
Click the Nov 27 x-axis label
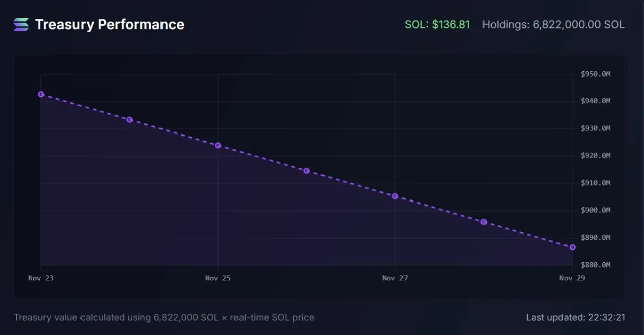395,278
